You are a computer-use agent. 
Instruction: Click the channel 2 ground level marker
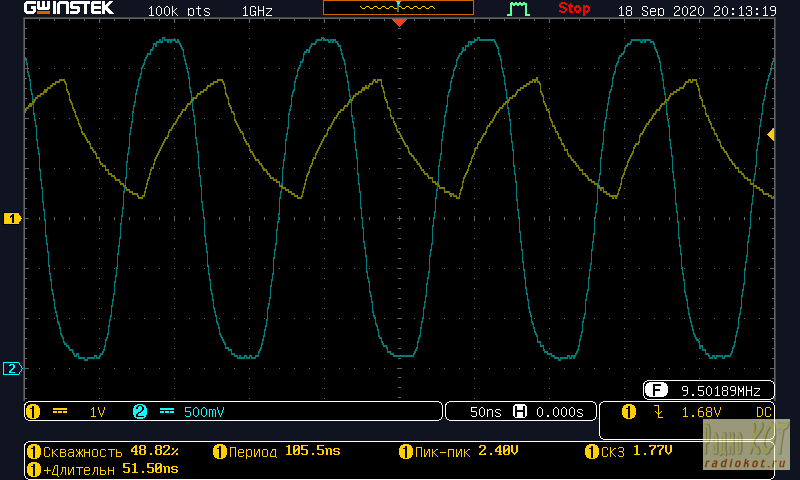click(13, 369)
